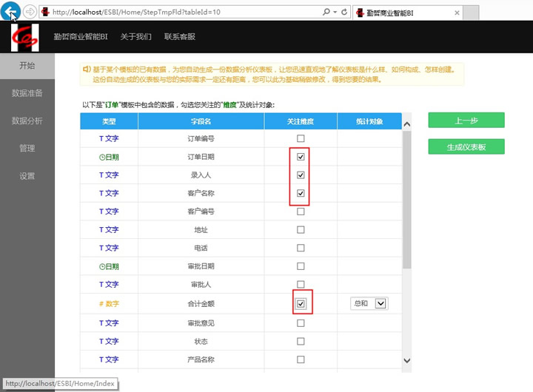
Task: Click the refresh icon in address bar
Action: coord(344,13)
